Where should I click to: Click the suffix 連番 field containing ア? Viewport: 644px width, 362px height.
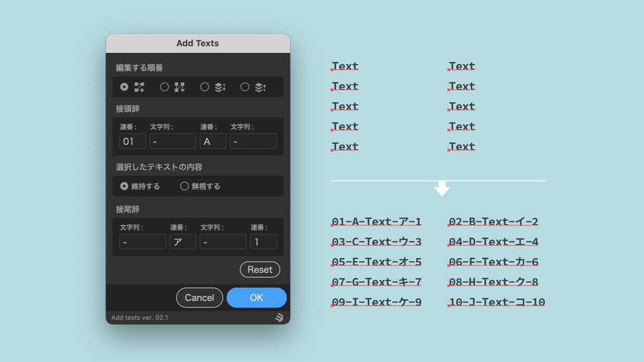coord(182,241)
